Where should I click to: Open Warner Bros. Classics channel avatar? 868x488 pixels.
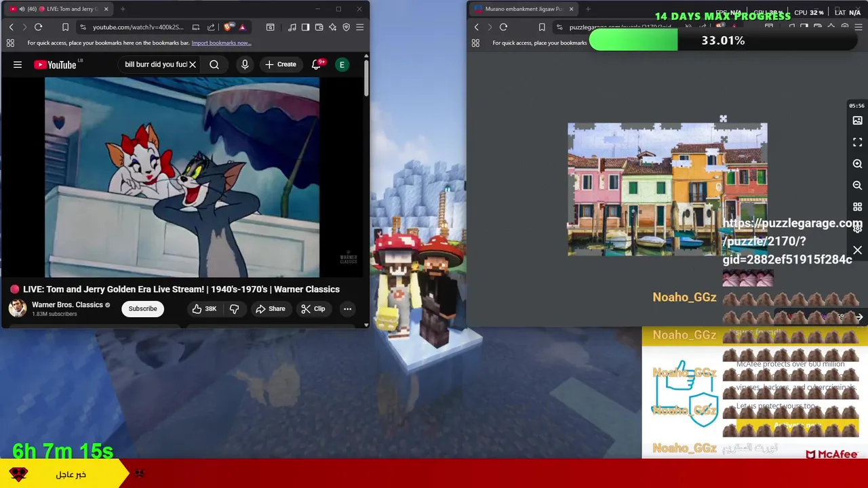18,308
